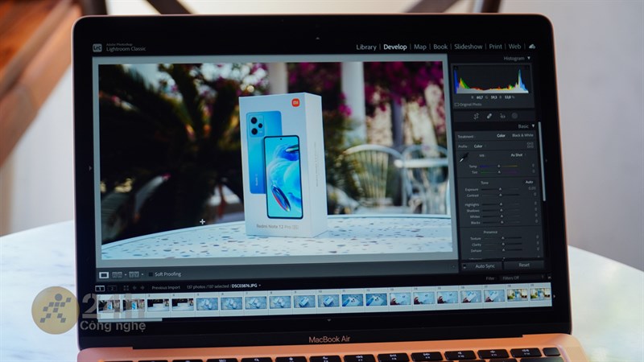Tick the Original Photo checkbox
644x362 pixels.
456,105
